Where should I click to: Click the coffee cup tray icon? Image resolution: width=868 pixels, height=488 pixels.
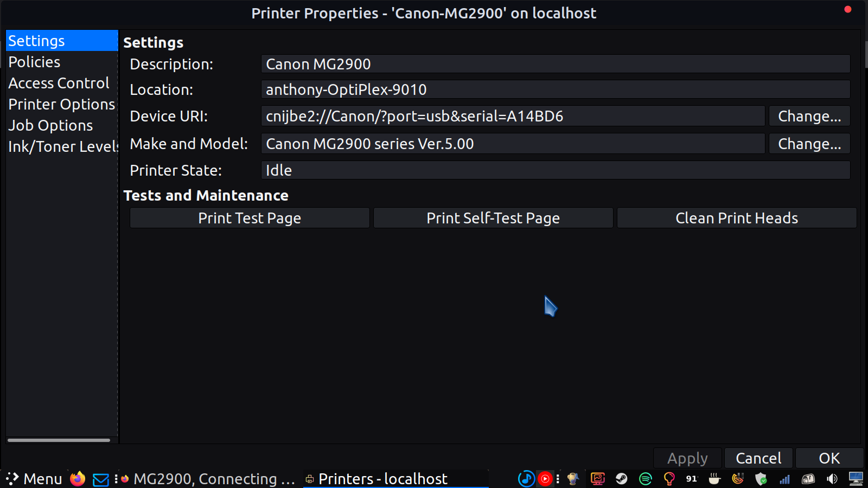click(x=714, y=479)
